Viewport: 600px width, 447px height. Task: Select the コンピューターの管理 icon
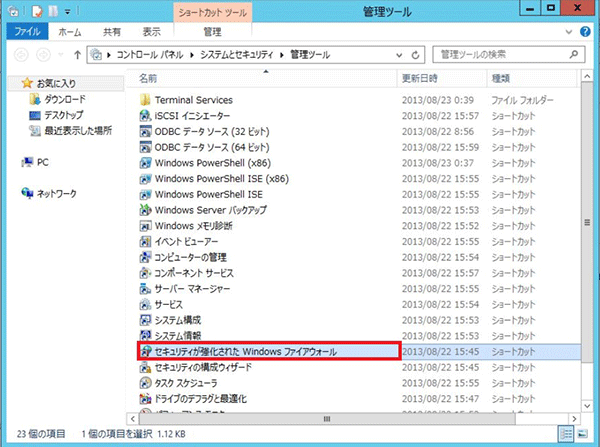145,257
